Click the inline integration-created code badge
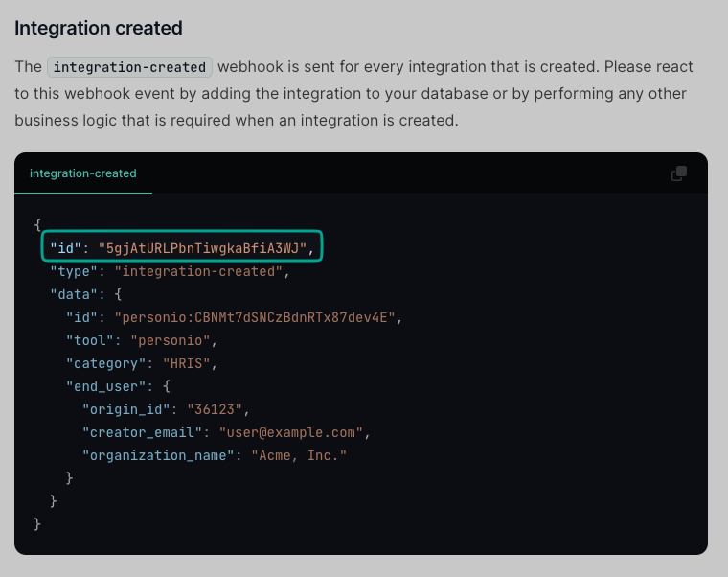The width and height of the screenshot is (728, 577). pyautogui.click(x=129, y=67)
